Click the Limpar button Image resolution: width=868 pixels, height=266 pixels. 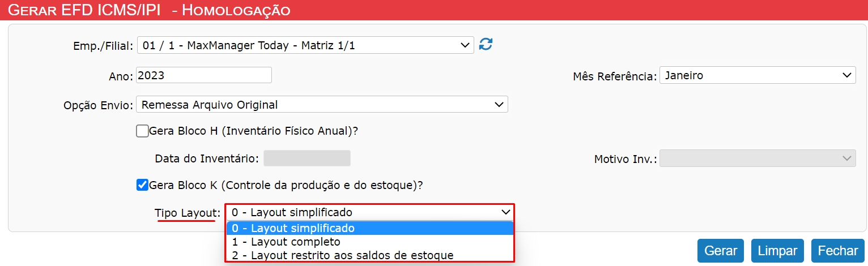pos(778,251)
